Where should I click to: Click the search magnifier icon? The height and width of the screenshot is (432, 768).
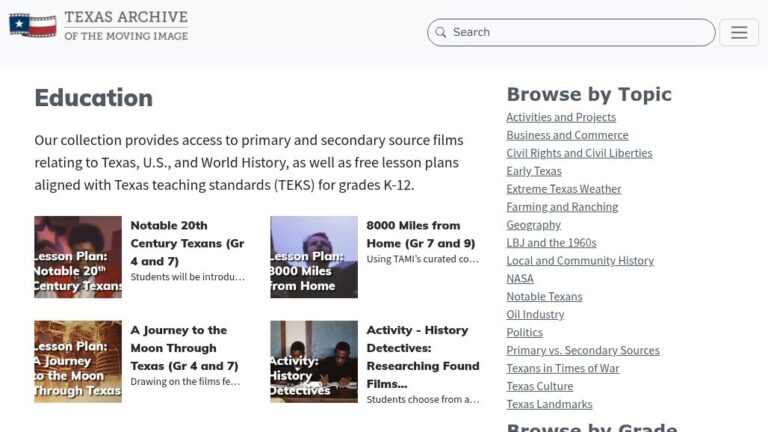click(x=440, y=32)
